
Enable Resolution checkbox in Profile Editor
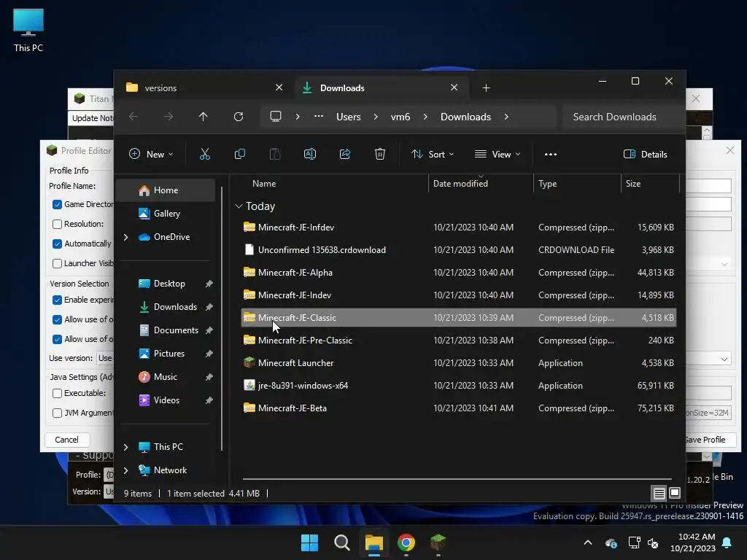pos(57,224)
